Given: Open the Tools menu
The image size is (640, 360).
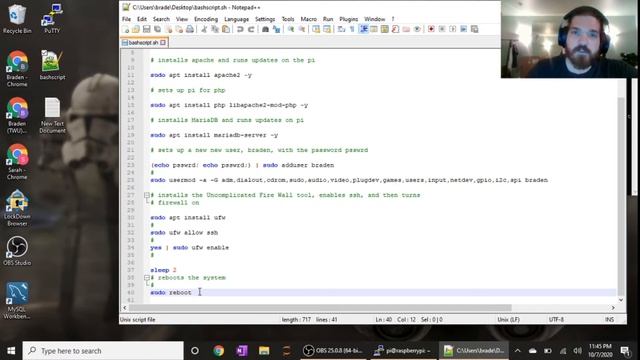Looking at the screenshot, I should pos(288,19).
